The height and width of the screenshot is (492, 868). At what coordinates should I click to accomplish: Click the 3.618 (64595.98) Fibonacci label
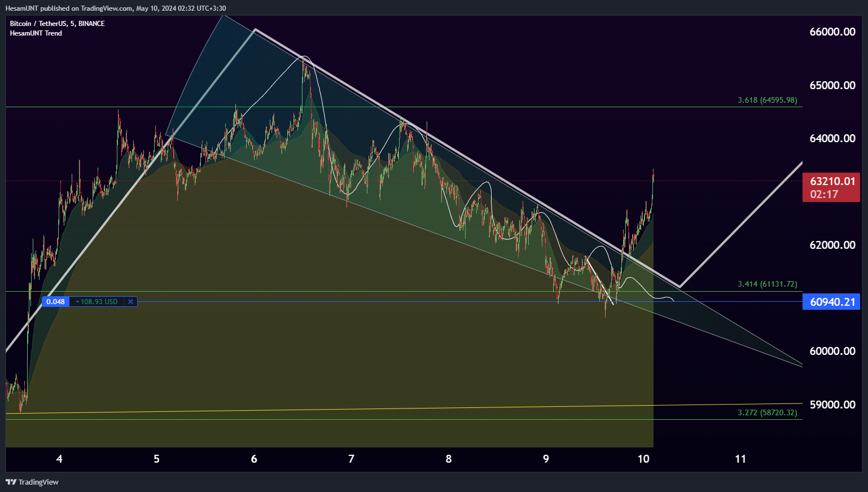[767, 100]
